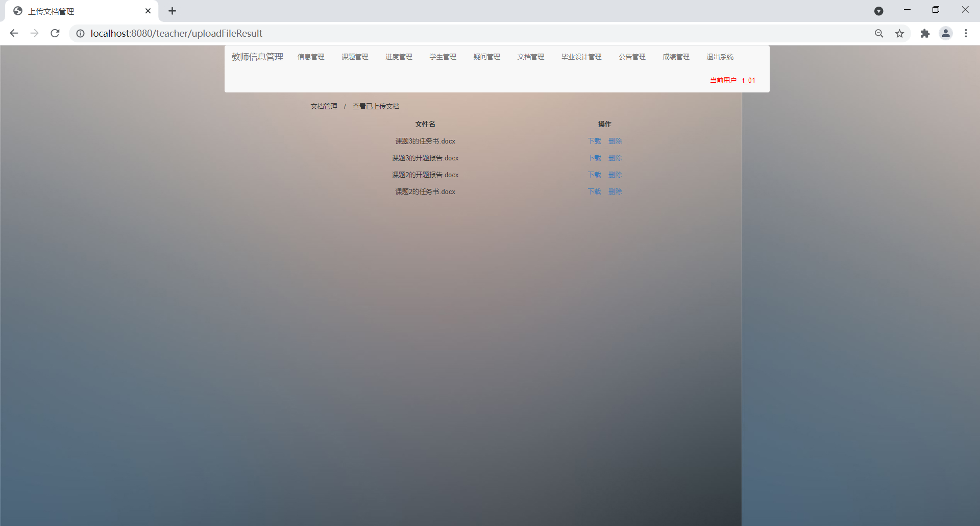Open the Chrome profile avatar
Viewport: 980px width, 526px height.
click(x=946, y=33)
